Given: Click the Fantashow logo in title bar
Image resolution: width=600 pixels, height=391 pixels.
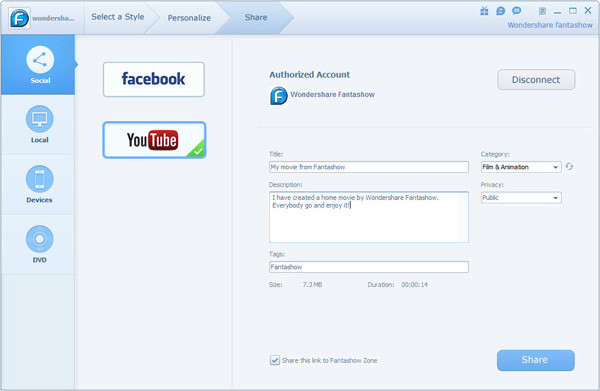Looking at the screenshot, I should pos(20,18).
